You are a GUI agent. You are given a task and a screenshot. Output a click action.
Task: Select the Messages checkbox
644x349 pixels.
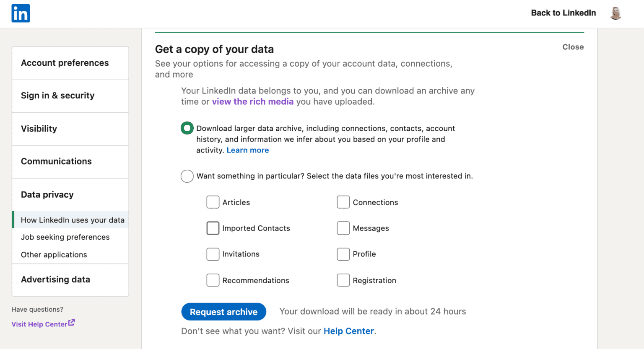[x=343, y=228]
